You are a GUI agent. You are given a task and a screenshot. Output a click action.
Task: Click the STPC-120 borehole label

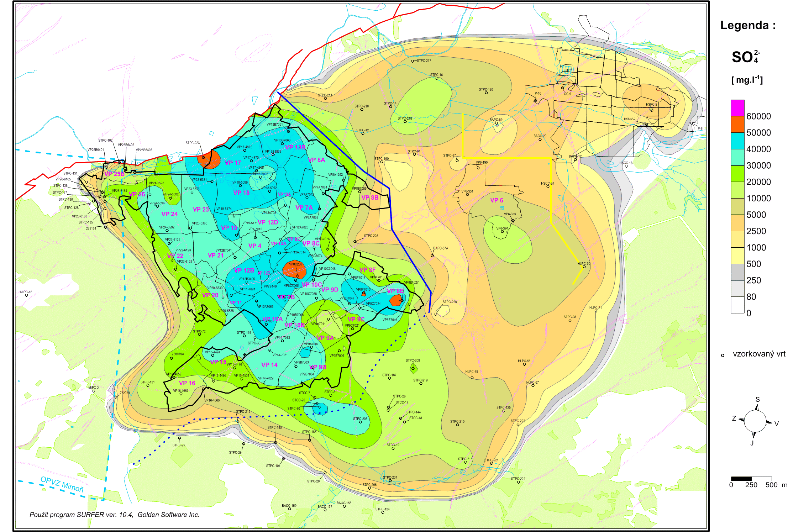coord(486,89)
